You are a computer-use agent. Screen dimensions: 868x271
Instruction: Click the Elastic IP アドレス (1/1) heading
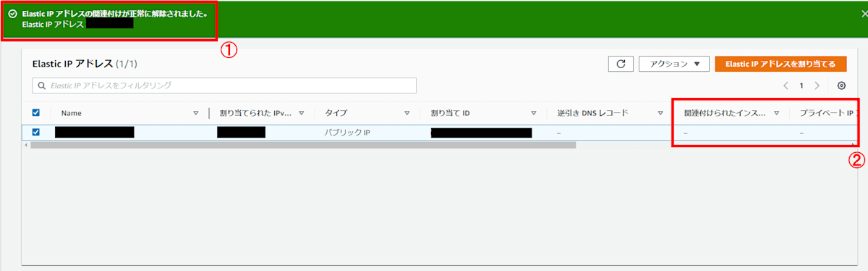pyautogui.click(x=85, y=64)
